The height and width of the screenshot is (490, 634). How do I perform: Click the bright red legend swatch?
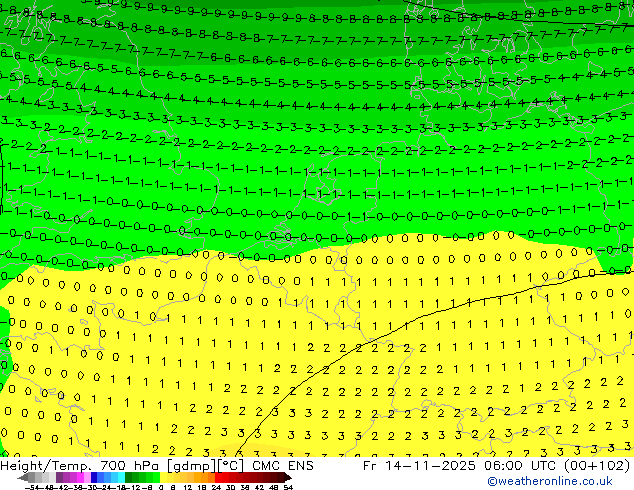218,477
